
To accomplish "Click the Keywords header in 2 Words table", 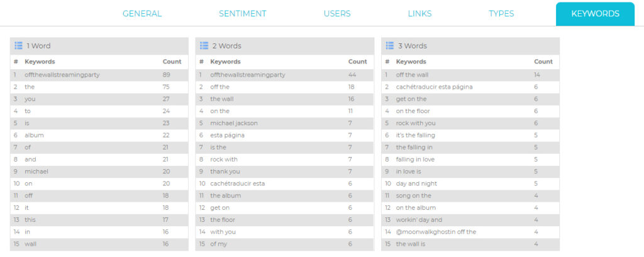I will [x=226, y=62].
